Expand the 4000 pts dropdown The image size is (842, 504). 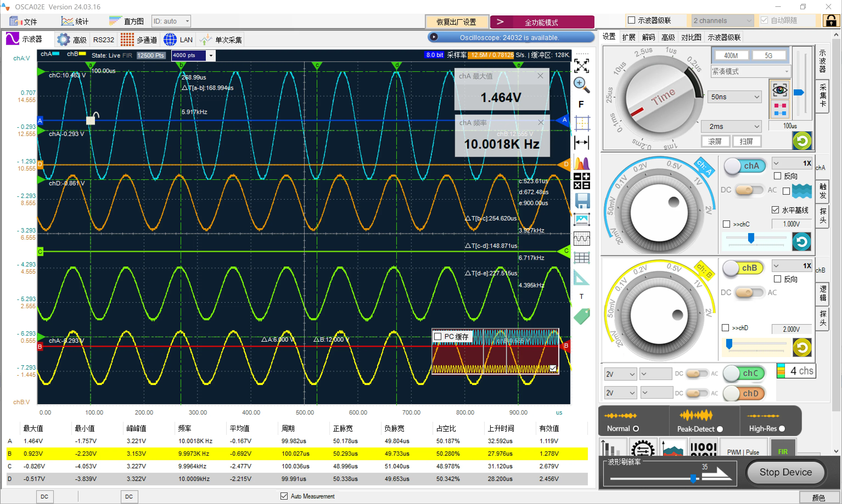click(x=211, y=55)
